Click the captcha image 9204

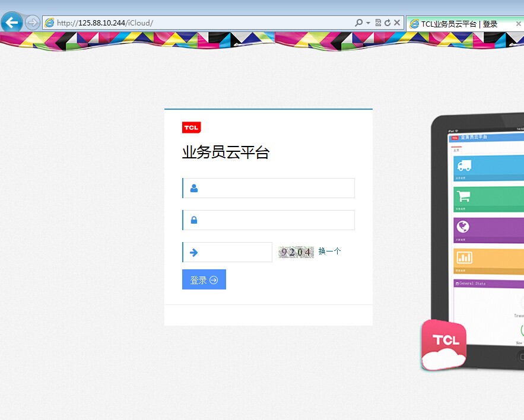click(296, 252)
